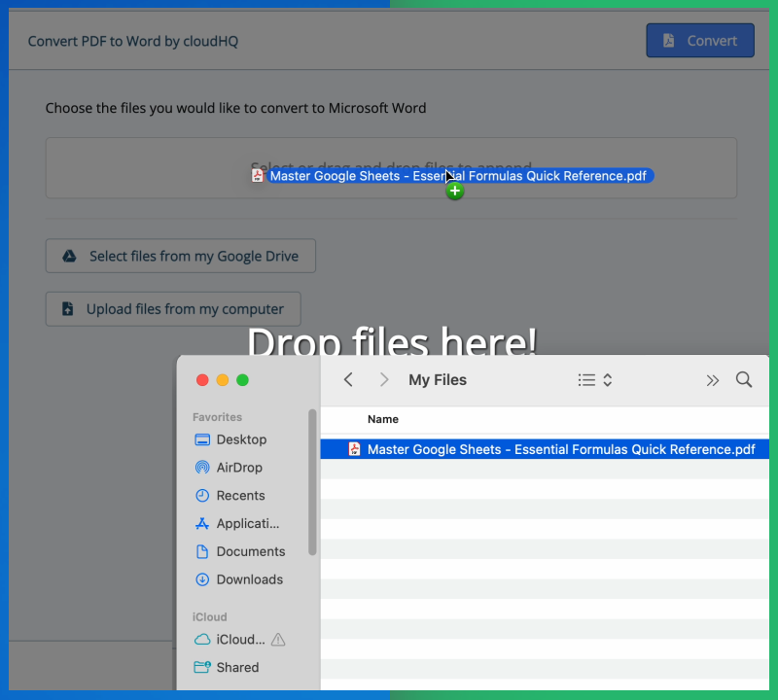The height and width of the screenshot is (700, 778).
Task: Click the Favorites section header
Action: [x=217, y=417]
